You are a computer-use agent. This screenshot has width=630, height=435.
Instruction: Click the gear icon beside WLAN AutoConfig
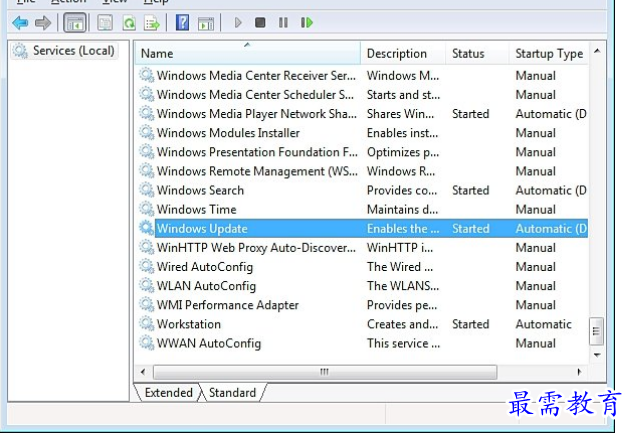(147, 286)
